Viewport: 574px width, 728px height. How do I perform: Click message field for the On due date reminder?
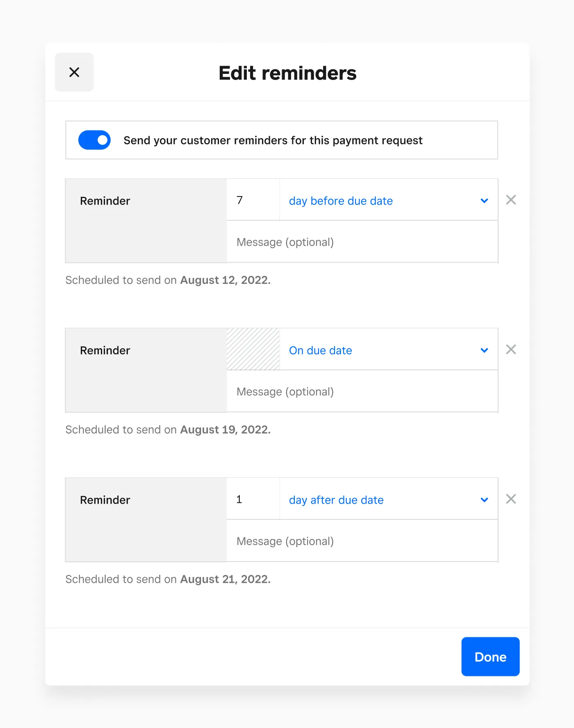[362, 392]
